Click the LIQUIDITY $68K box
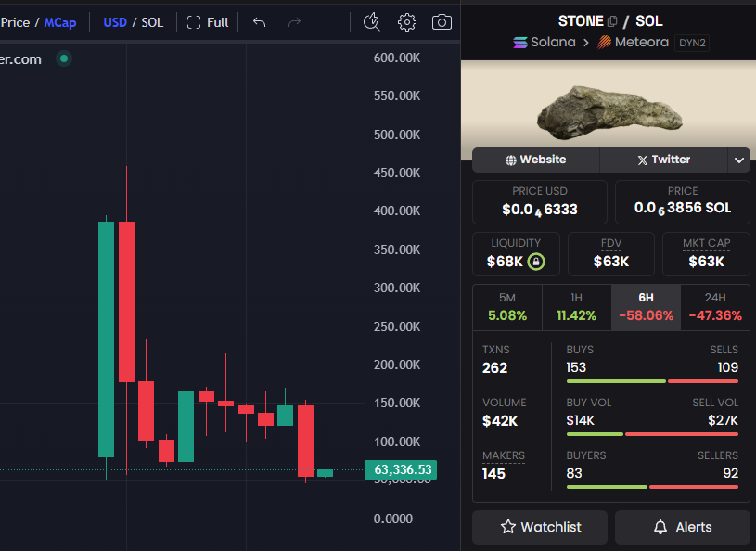Screen dimensions: 756x551 click(516, 254)
